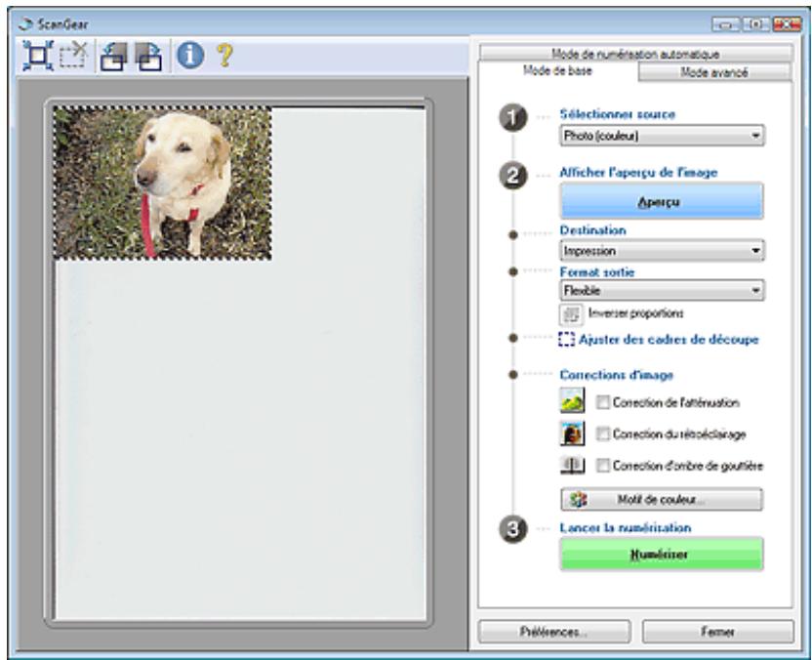Click the green Numériser button
Screen dimensions: 812x660
coord(662,555)
